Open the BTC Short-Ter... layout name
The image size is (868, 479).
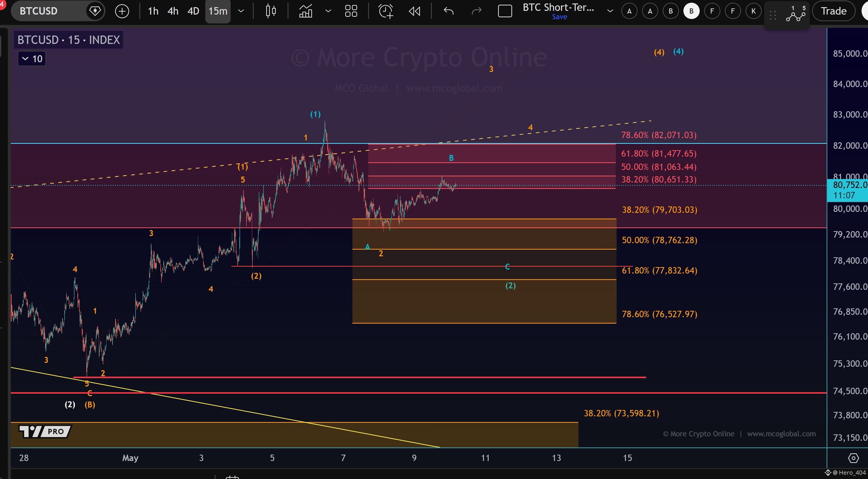558,7
